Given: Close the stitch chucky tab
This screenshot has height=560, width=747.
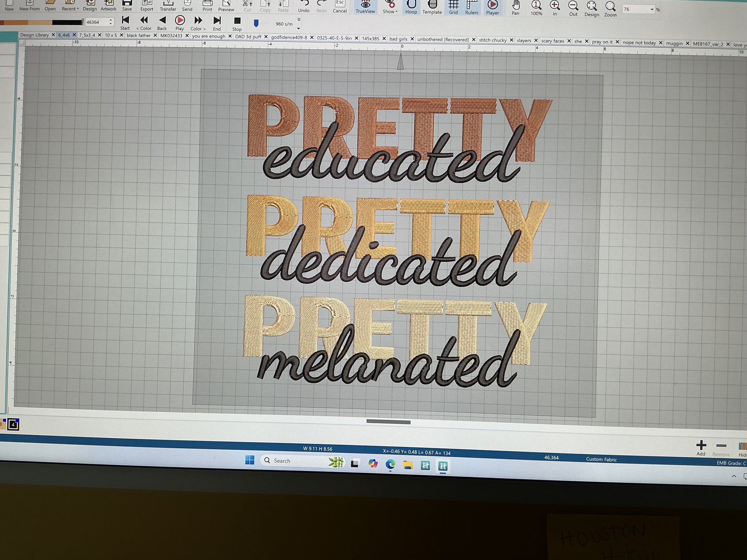Looking at the screenshot, I should point(511,40).
